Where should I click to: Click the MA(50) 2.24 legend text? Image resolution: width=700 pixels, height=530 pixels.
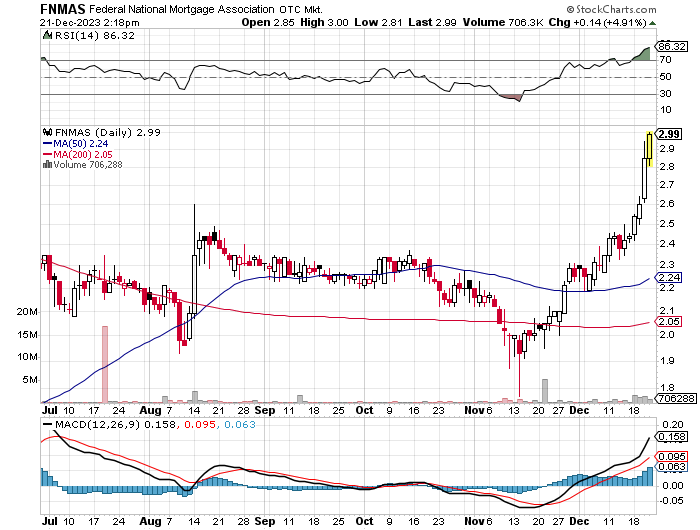81,144
